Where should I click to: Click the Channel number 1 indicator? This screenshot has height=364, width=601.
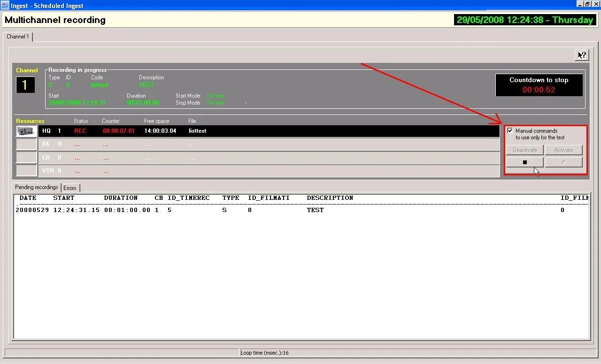[25, 85]
